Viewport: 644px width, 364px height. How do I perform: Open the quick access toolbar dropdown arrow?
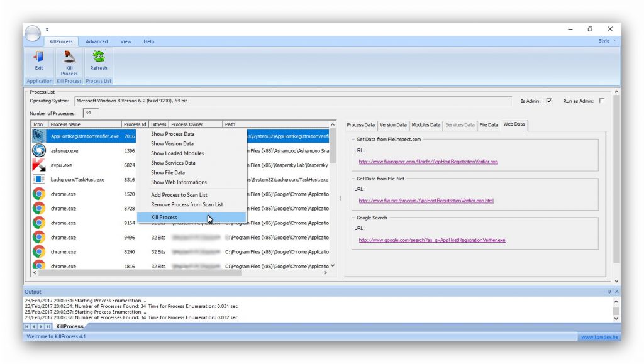coord(47,30)
